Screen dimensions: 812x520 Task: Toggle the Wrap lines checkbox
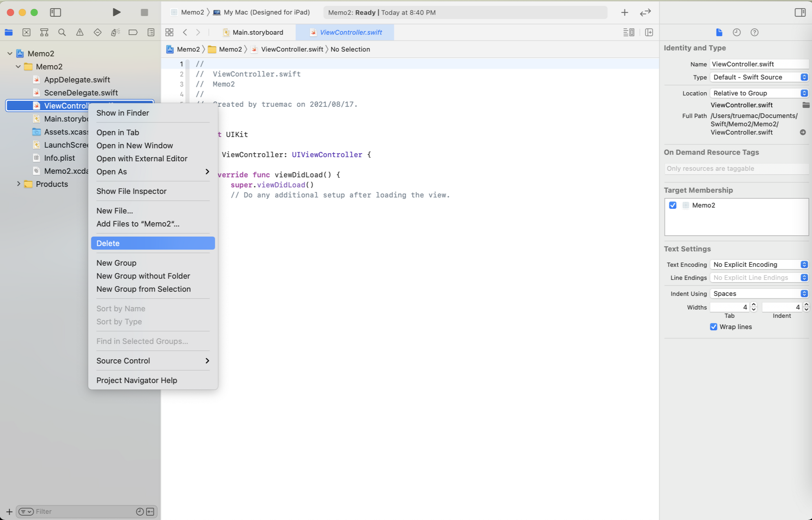coord(713,327)
